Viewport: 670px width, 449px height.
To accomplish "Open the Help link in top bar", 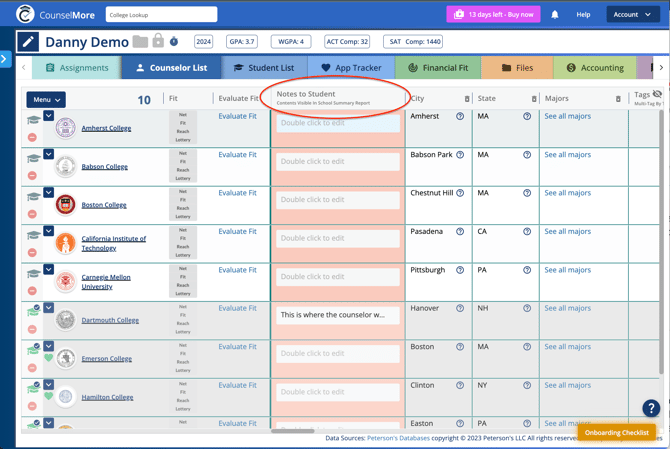I will (x=583, y=15).
